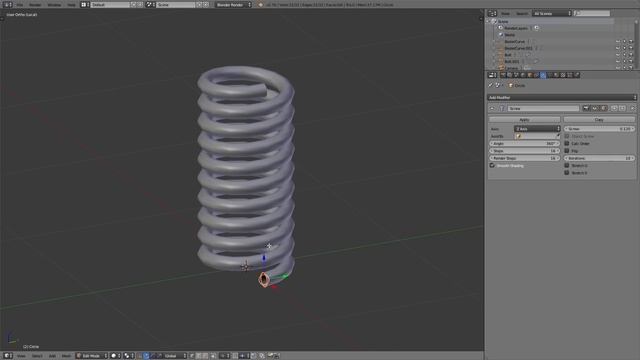
Task: Open the Z Axis dropdown
Action: (x=537, y=129)
